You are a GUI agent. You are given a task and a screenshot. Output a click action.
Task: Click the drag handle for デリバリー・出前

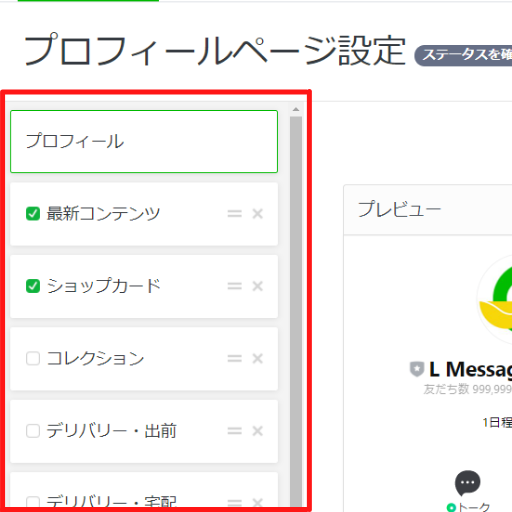(x=234, y=431)
